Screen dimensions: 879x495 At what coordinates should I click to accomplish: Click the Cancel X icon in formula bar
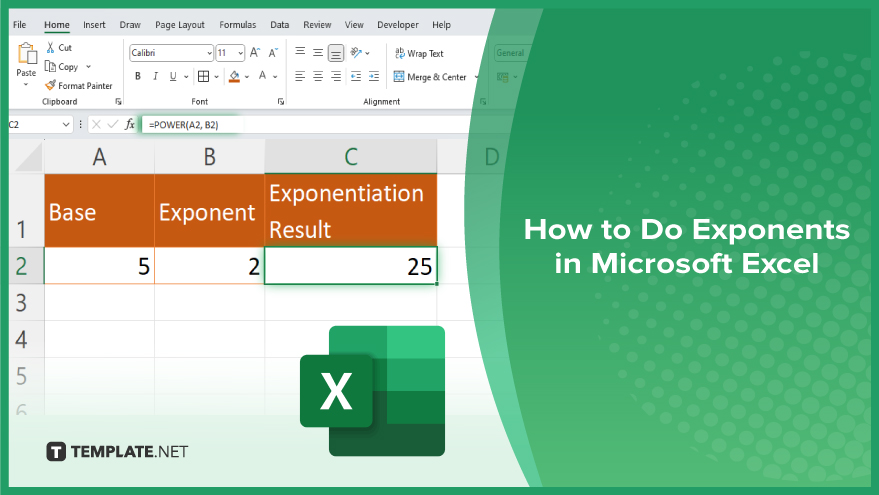(96, 124)
